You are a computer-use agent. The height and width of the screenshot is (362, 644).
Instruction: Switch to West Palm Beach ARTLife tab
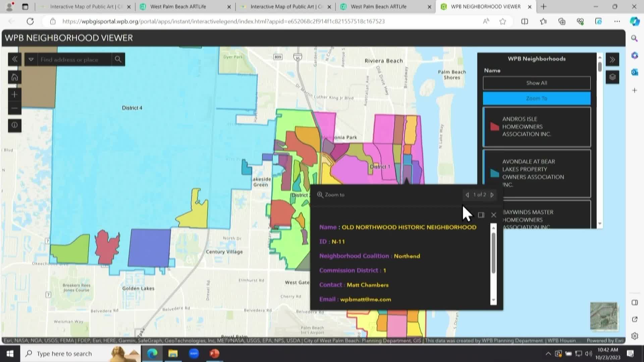click(x=178, y=7)
